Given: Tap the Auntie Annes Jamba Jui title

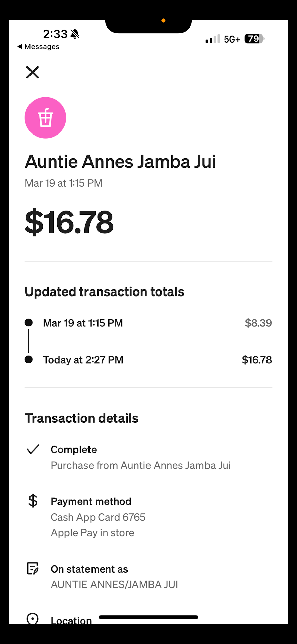Looking at the screenshot, I should point(120,162).
